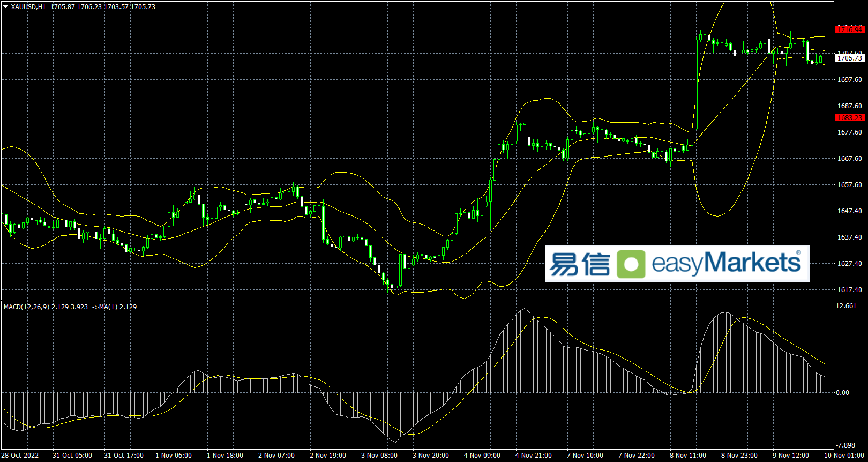Viewport: 868px width, 462px height.
Task: Click price scale value 1617.40
Action: coord(850,290)
